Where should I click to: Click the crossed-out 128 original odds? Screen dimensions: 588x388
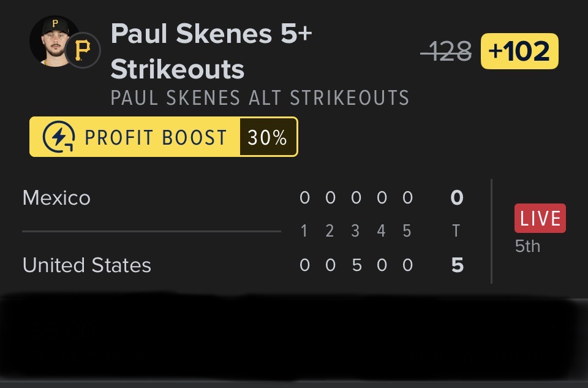point(446,52)
